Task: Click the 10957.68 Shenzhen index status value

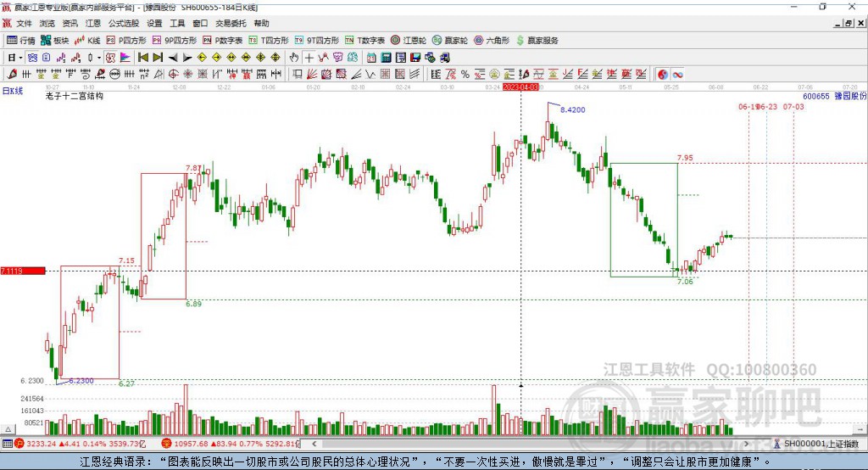Action: 192,444
